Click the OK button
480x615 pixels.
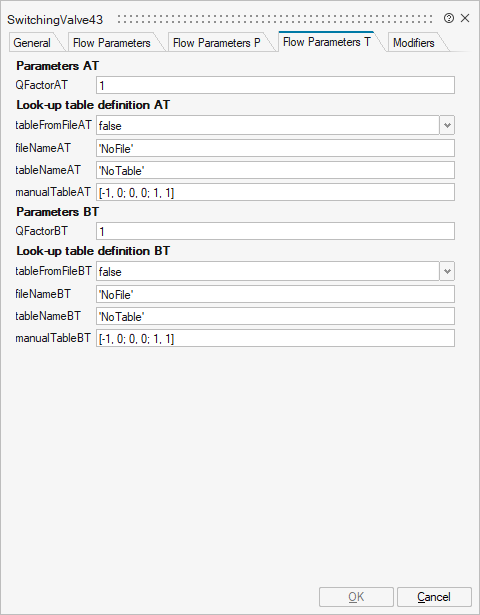coord(356,597)
